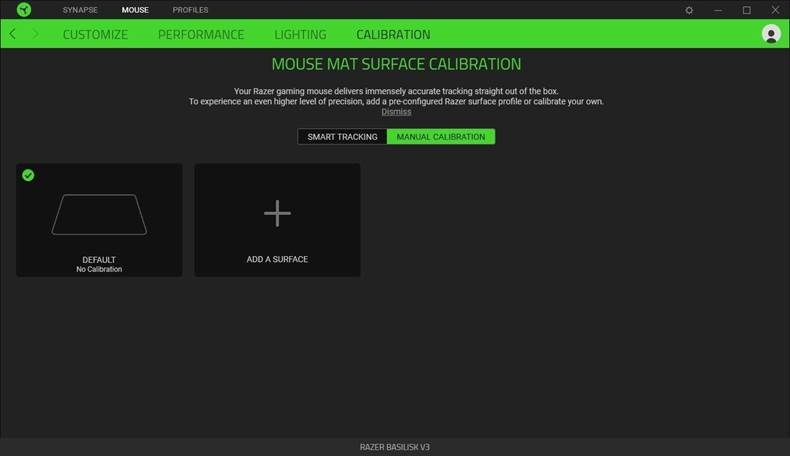Click the plus icon to add surface
The width and height of the screenshot is (790, 456).
click(277, 213)
